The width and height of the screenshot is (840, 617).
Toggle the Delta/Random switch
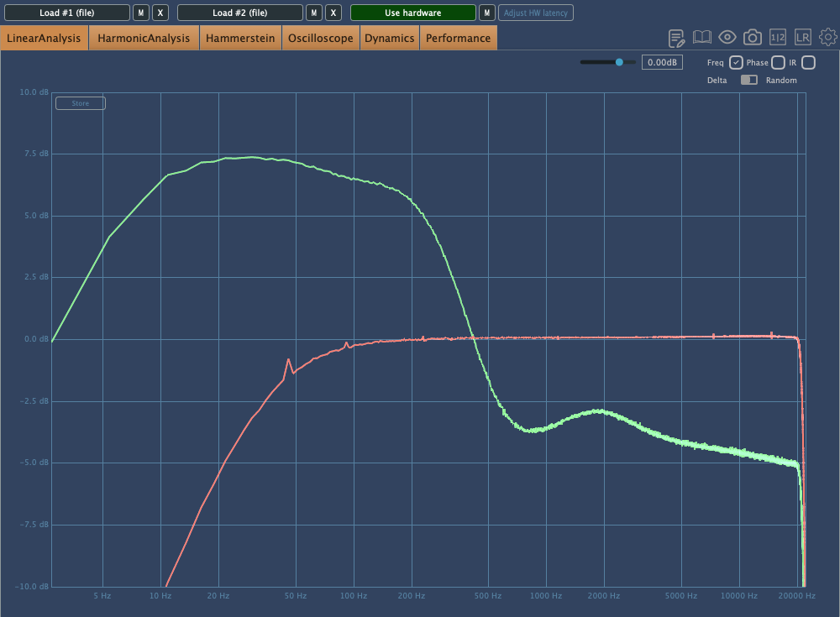[x=748, y=81]
